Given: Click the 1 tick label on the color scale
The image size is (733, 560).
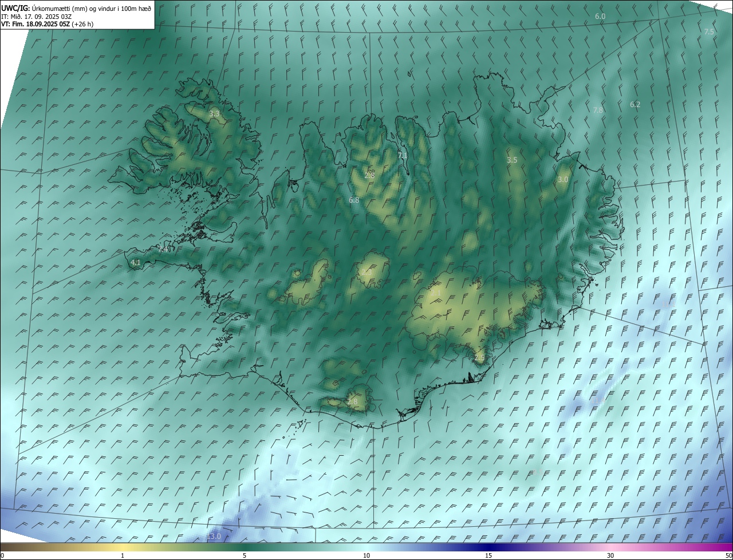Looking at the screenshot, I should (123, 556).
